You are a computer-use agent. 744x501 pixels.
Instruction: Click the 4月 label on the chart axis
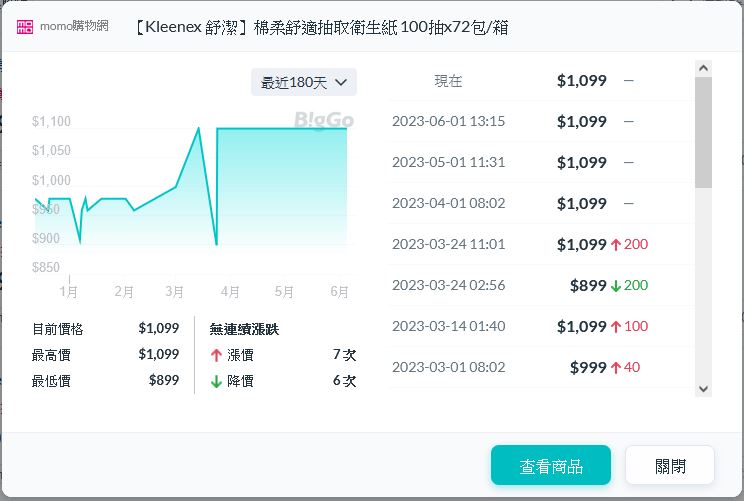pyautogui.click(x=229, y=292)
